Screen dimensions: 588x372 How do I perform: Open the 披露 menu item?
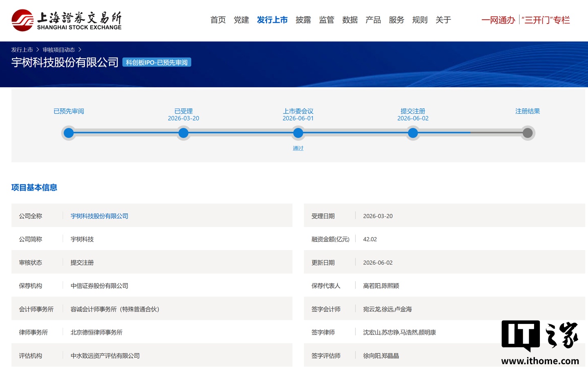pos(303,20)
